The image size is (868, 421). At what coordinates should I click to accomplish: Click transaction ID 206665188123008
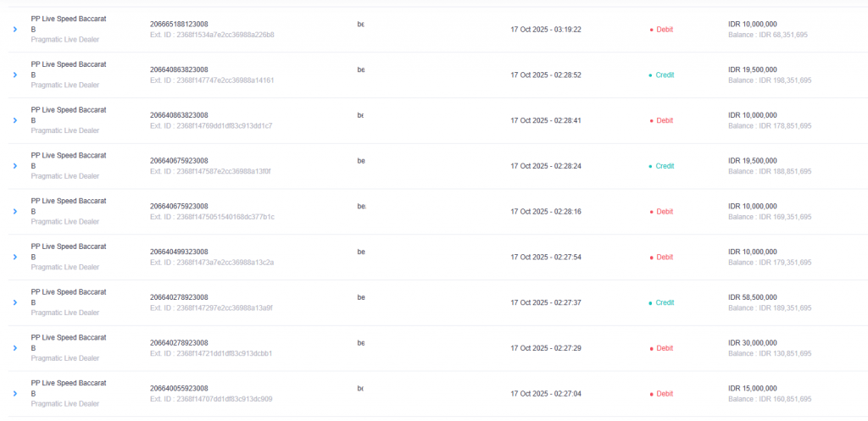(x=179, y=24)
